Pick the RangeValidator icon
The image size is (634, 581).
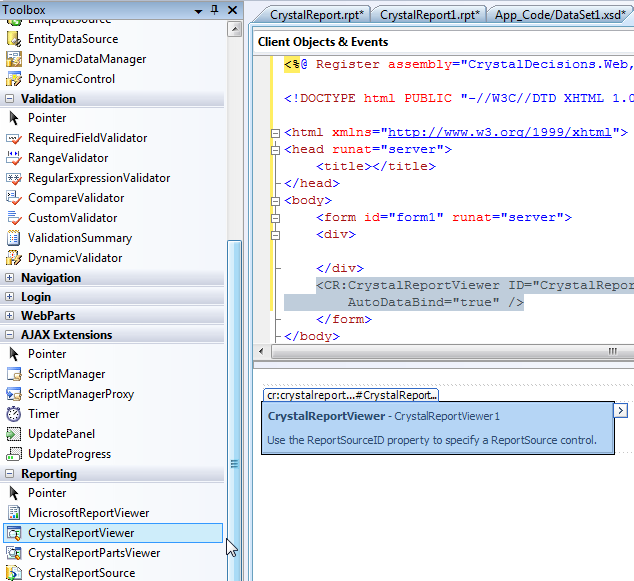(x=13, y=158)
